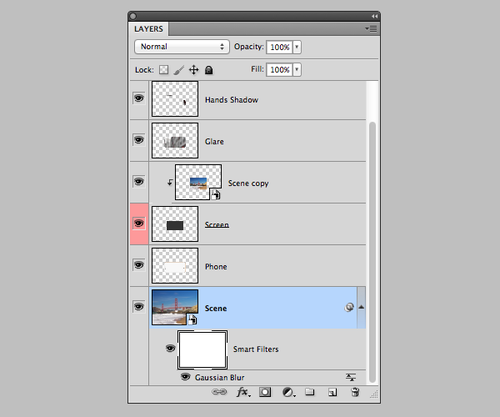
Task: Hide the Hands Shadow layer
Action: tap(139, 98)
